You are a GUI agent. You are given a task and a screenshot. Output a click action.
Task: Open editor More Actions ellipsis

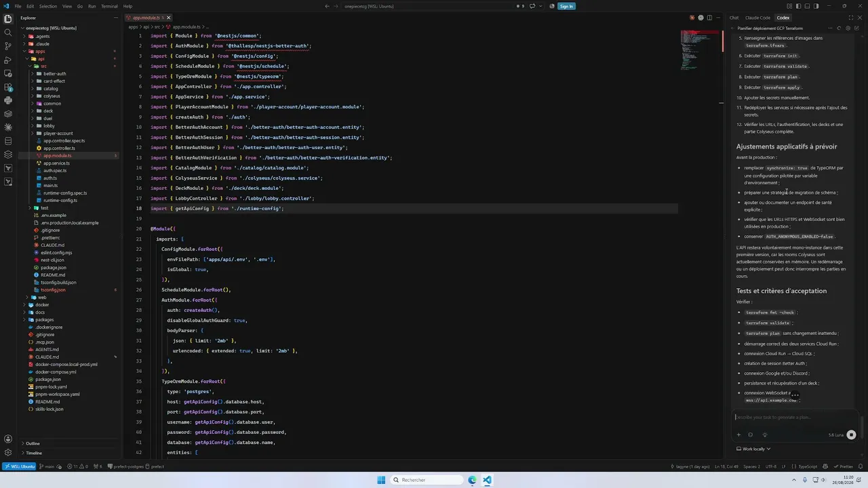click(718, 18)
